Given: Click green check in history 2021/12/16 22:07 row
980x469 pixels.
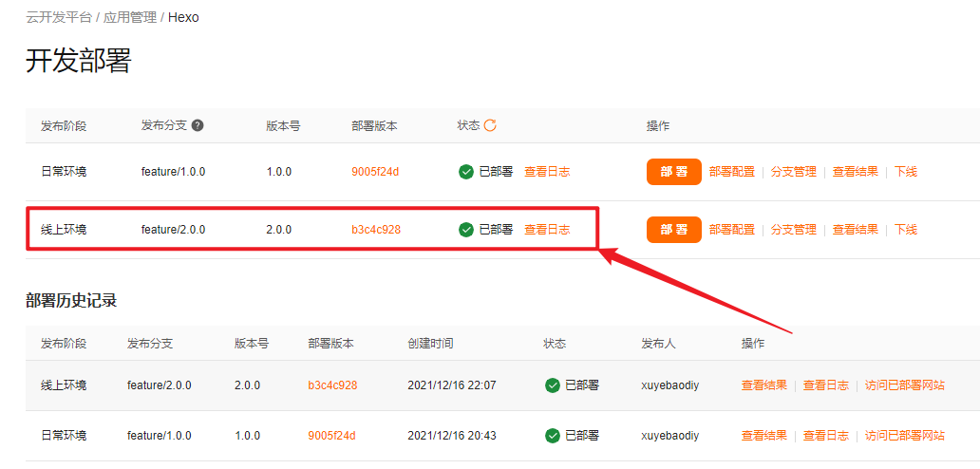Looking at the screenshot, I should point(552,385).
